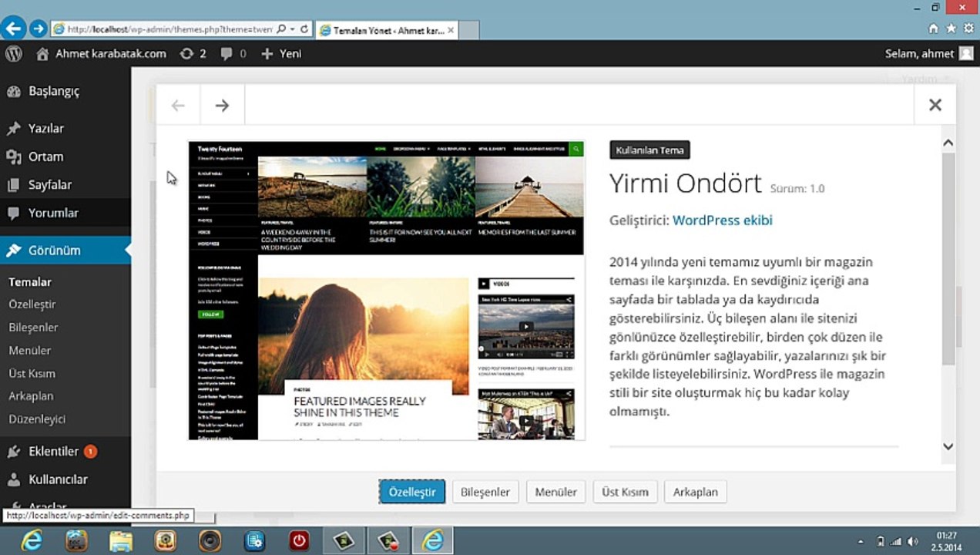The image size is (980, 555).
Task: Show hidden tray icons arrow
Action: [861, 541]
